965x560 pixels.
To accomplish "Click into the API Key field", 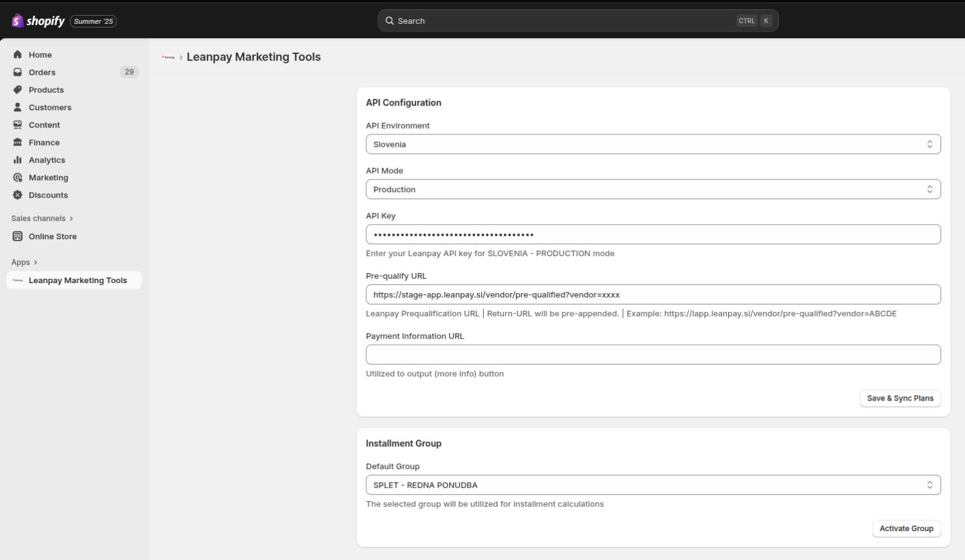I will point(653,235).
